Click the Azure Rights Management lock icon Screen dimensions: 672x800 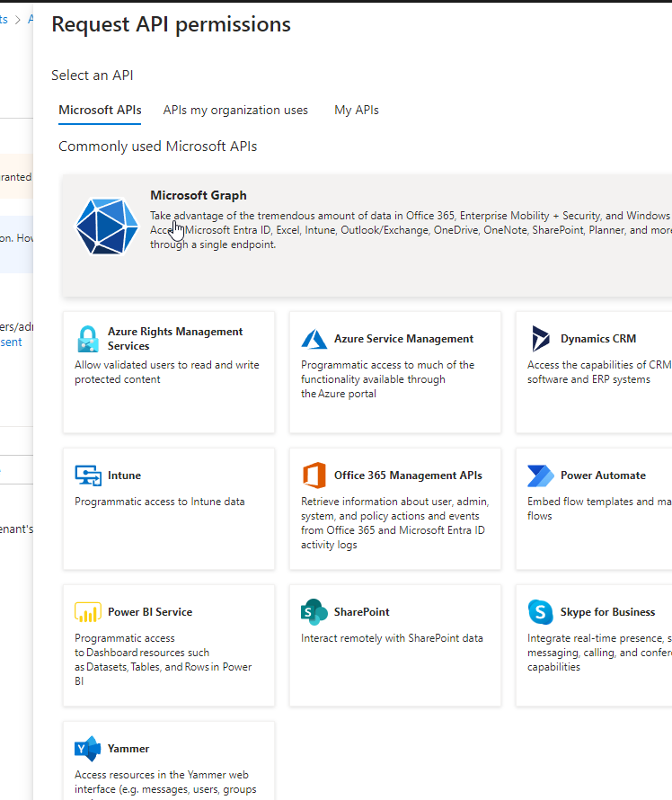coord(88,339)
